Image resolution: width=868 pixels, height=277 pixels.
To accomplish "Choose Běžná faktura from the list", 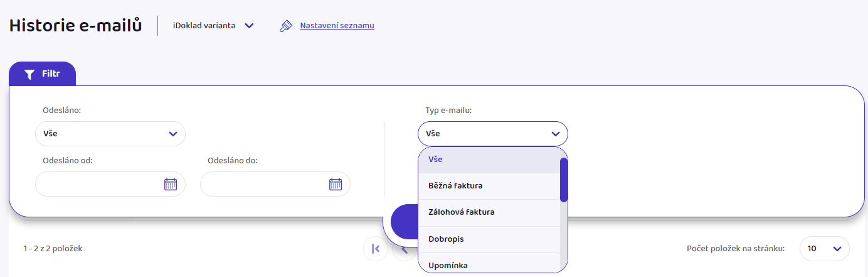I will point(489,186).
